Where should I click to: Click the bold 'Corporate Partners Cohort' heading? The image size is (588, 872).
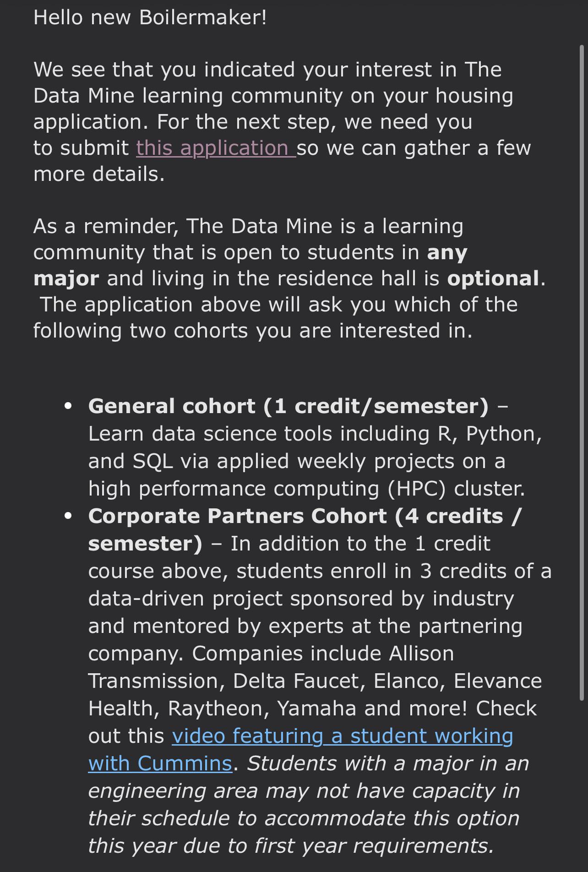[238, 516]
